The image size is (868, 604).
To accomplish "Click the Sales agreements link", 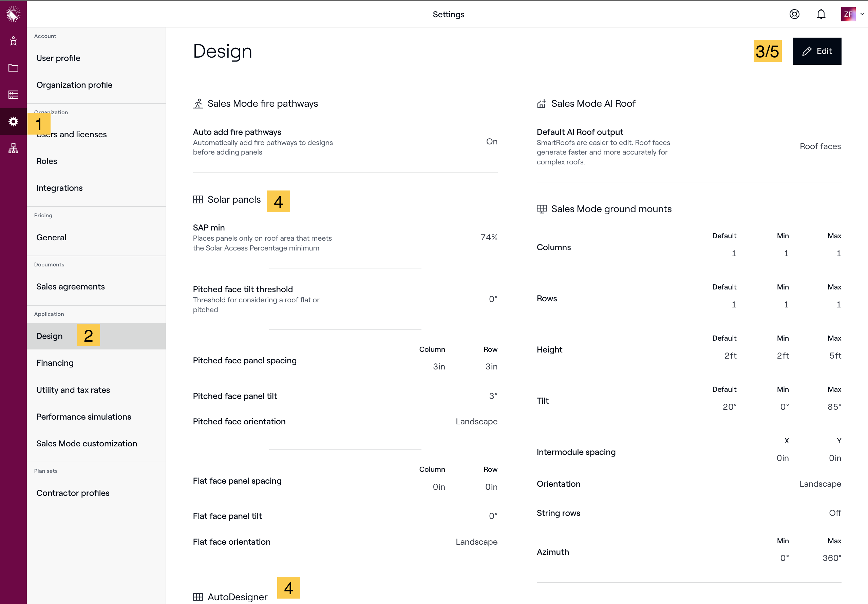I will coord(70,287).
